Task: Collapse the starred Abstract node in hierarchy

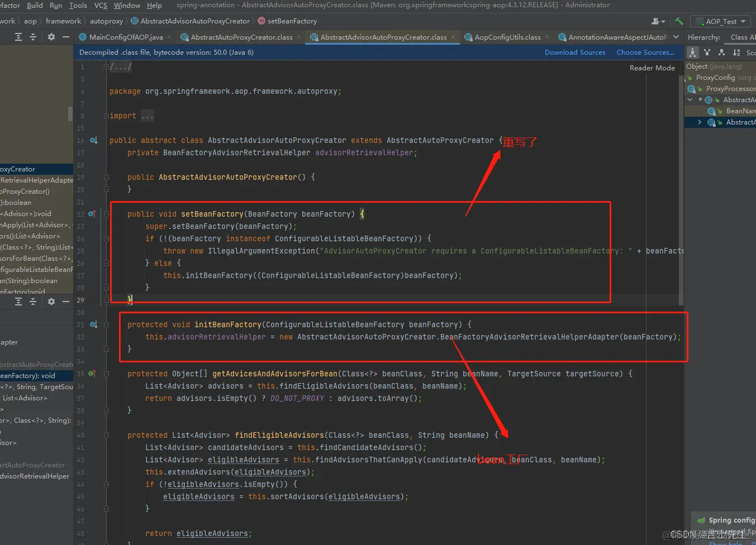Action: point(690,100)
